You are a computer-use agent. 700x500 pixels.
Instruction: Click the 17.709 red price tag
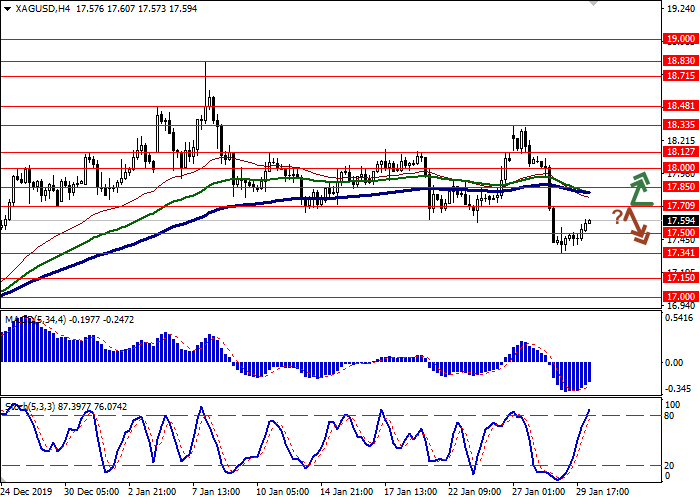tap(679, 205)
